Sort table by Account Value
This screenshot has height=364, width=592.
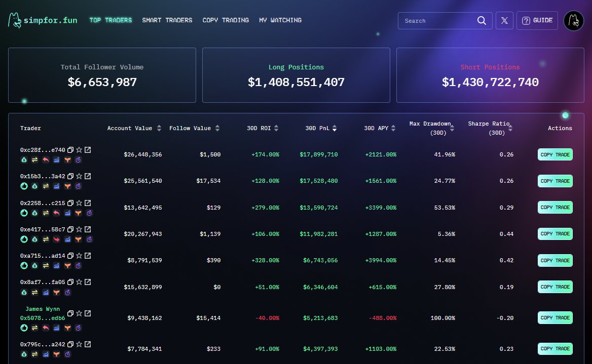tap(159, 128)
